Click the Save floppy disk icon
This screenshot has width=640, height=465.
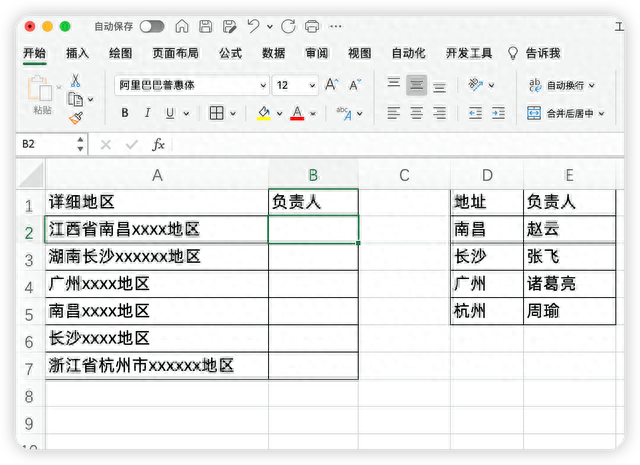point(205,27)
